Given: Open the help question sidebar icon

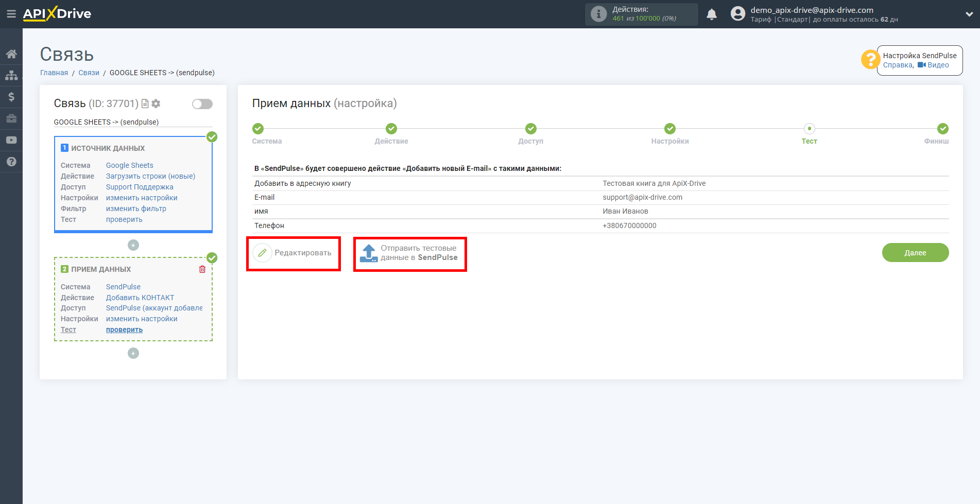Looking at the screenshot, I should coord(11,162).
